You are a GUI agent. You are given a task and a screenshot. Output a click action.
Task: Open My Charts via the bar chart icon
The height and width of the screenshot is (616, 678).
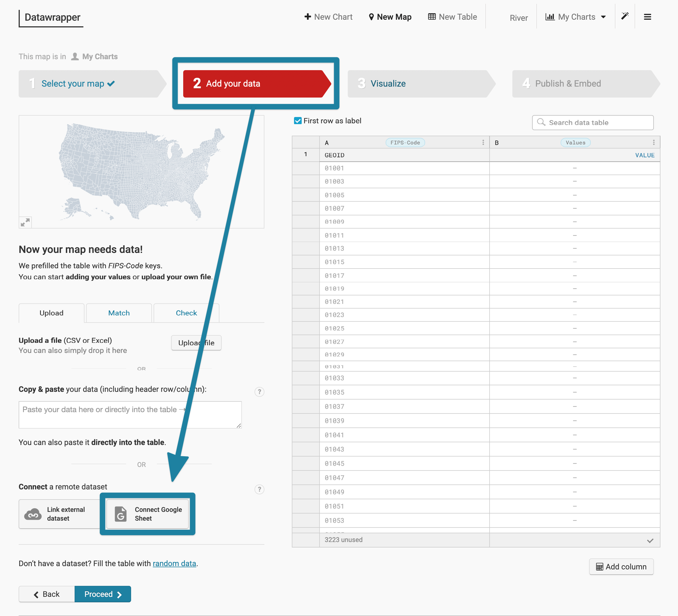[550, 16]
